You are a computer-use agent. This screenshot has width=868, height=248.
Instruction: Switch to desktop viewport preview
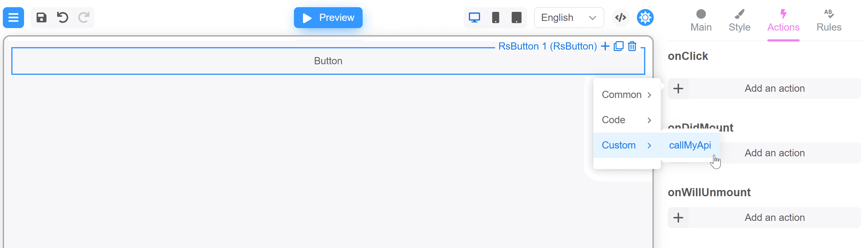click(x=475, y=17)
